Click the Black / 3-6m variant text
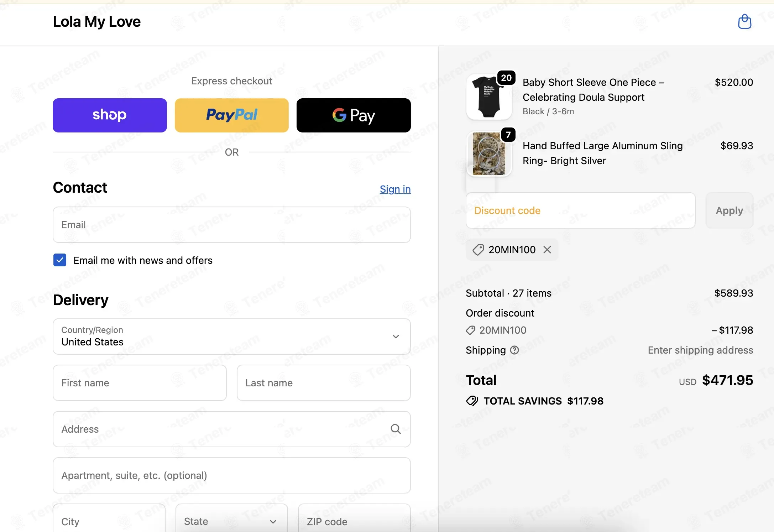This screenshot has height=532, width=774. 548,111
